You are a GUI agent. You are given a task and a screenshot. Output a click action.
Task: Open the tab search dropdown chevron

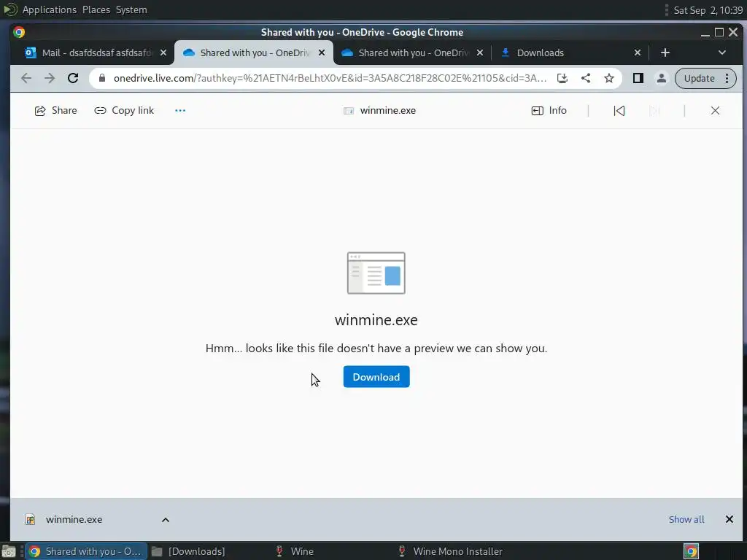pyautogui.click(x=721, y=52)
